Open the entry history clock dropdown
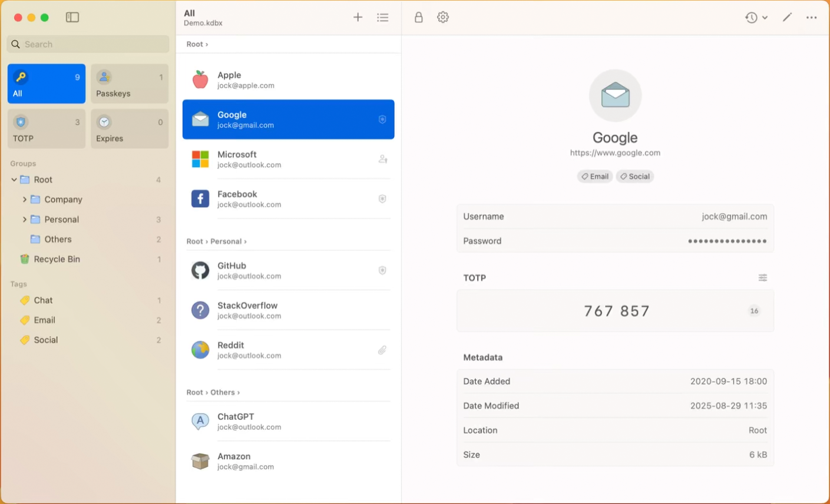 click(x=756, y=18)
